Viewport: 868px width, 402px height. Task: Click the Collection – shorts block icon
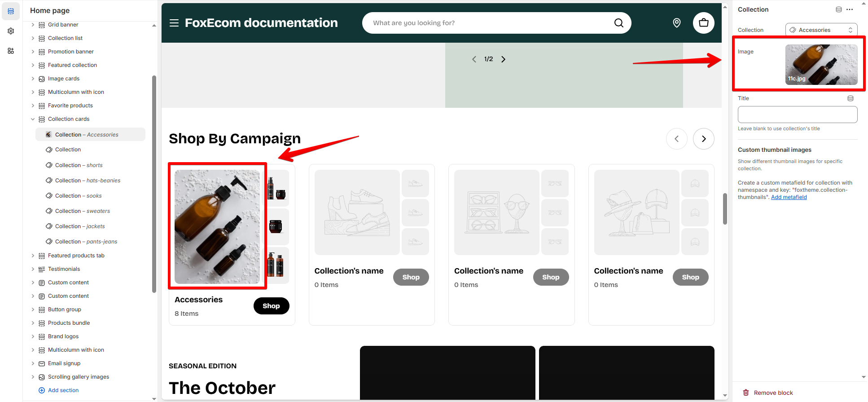click(x=49, y=165)
